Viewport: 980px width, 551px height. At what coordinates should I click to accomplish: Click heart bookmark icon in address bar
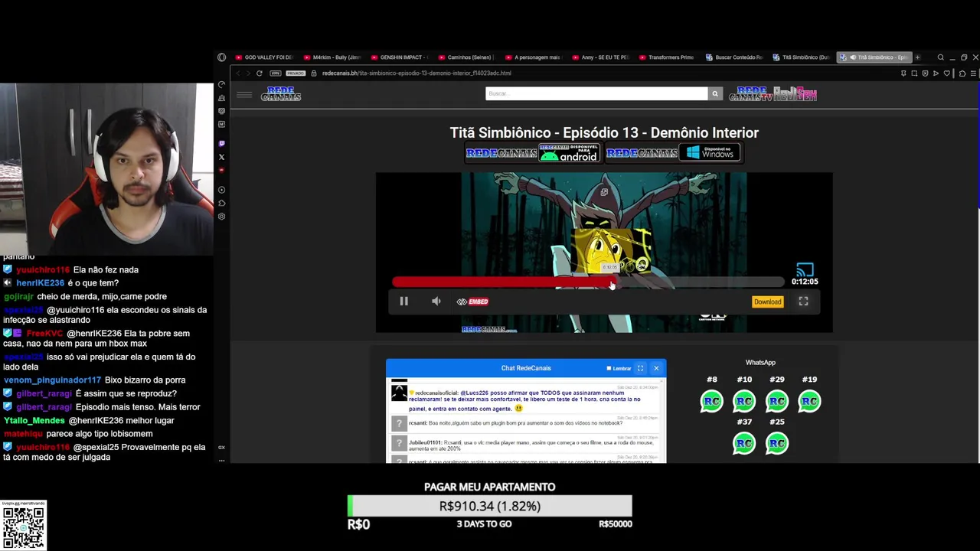pyautogui.click(x=946, y=73)
